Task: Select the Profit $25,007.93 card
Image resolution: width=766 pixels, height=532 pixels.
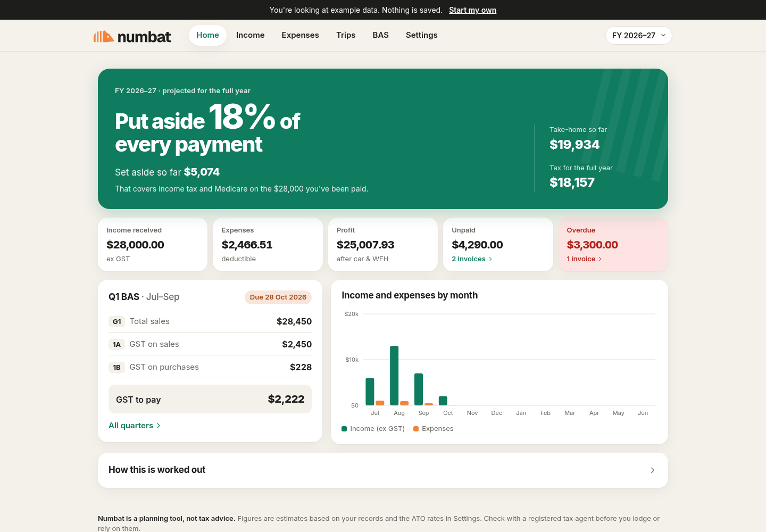Action: [383, 245]
